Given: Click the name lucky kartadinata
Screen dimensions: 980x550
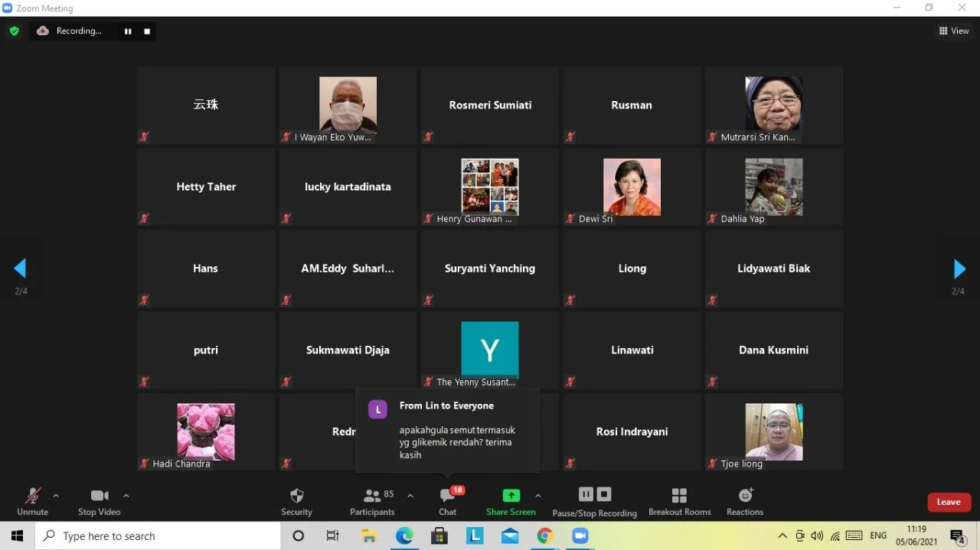Looking at the screenshot, I should pos(348,187).
